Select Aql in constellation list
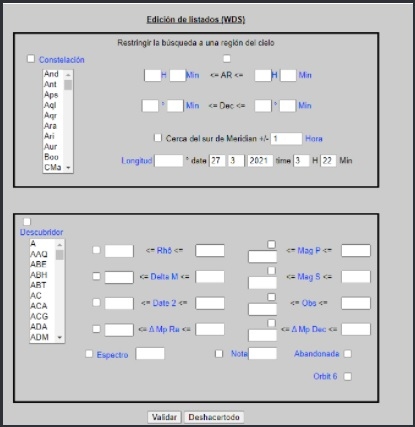The height and width of the screenshot is (427, 415). pyautogui.click(x=50, y=105)
